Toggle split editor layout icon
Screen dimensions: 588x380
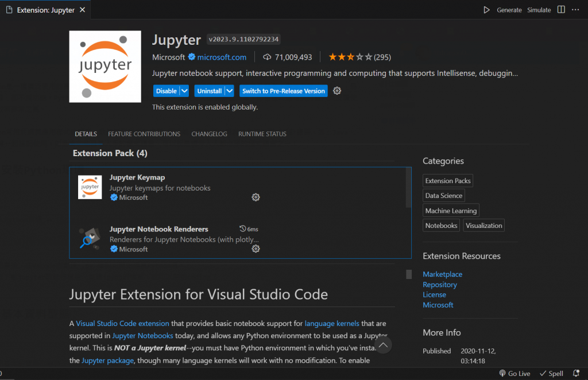[561, 10]
